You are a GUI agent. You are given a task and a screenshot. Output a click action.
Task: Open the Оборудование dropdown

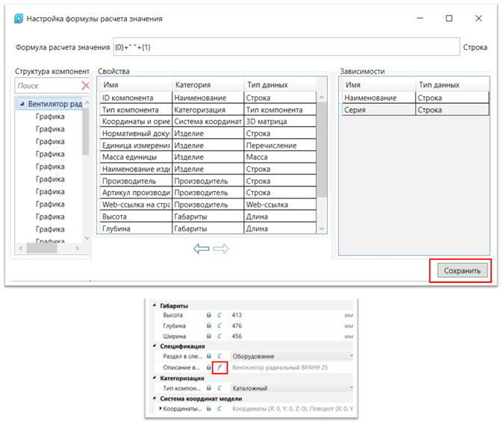click(x=352, y=357)
